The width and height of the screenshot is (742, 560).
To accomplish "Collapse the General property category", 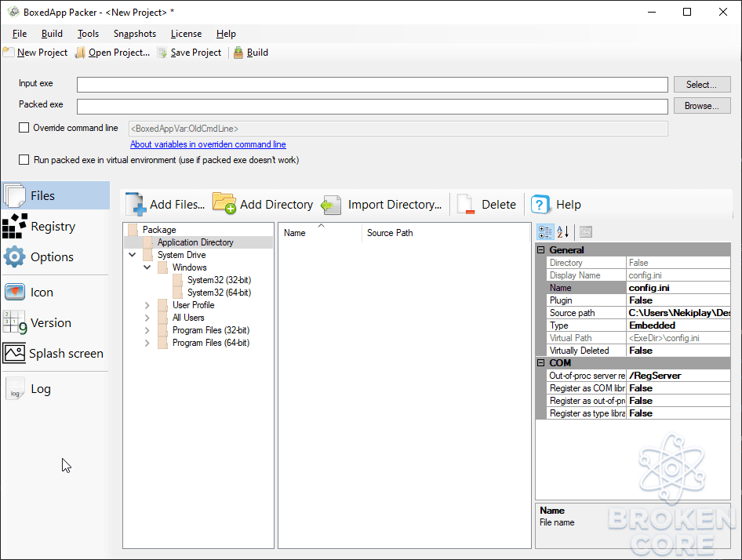I will [x=541, y=250].
